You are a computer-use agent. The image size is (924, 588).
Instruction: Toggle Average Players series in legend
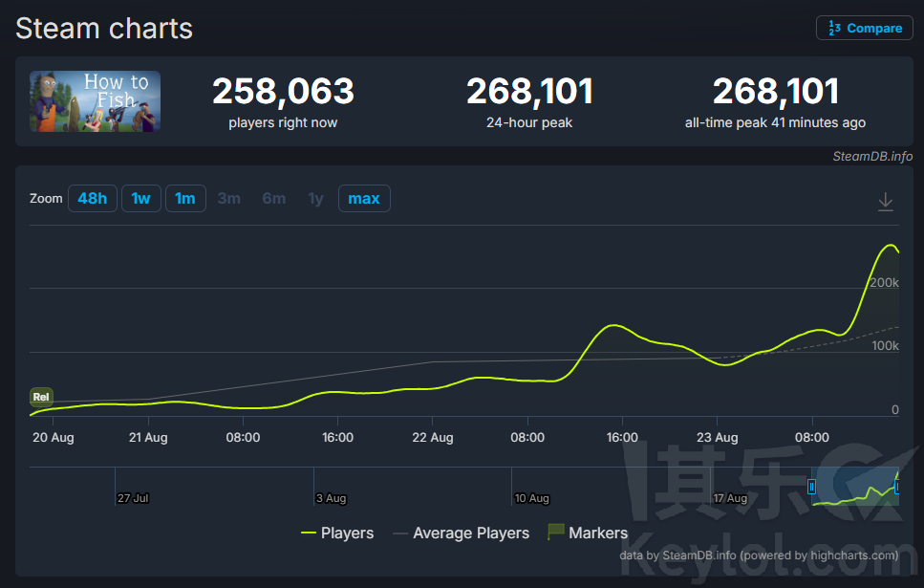click(x=461, y=533)
